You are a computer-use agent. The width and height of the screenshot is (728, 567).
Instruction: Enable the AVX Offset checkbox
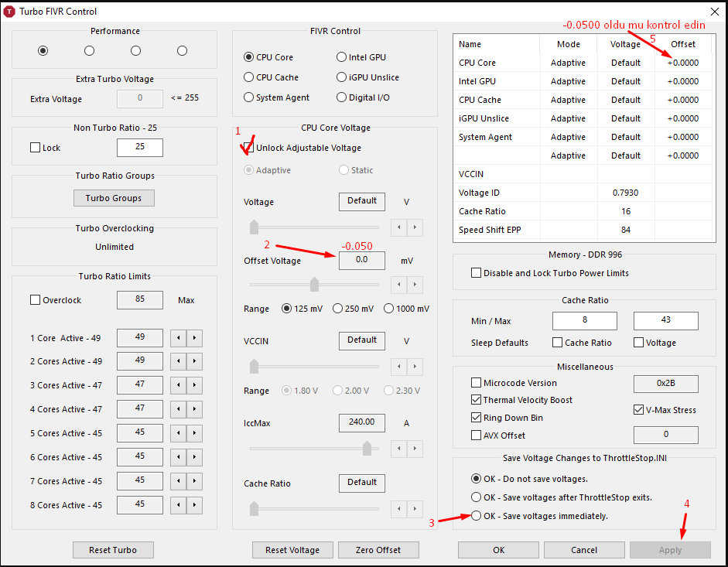pos(476,435)
